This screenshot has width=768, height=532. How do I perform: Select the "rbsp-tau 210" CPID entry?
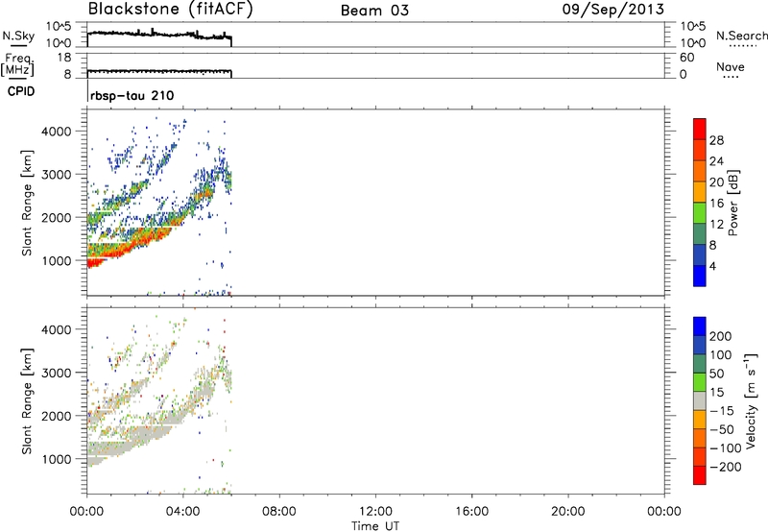[132, 95]
